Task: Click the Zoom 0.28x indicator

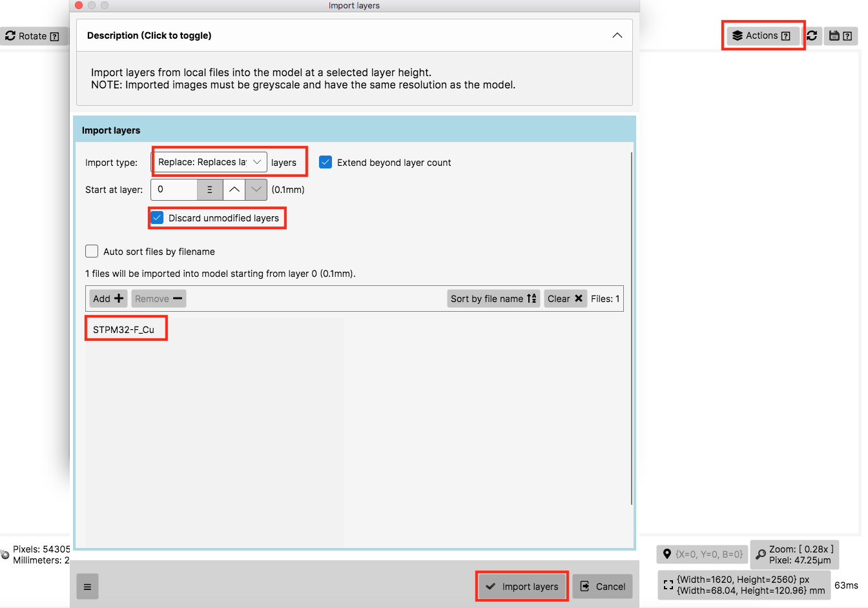Action: point(794,554)
